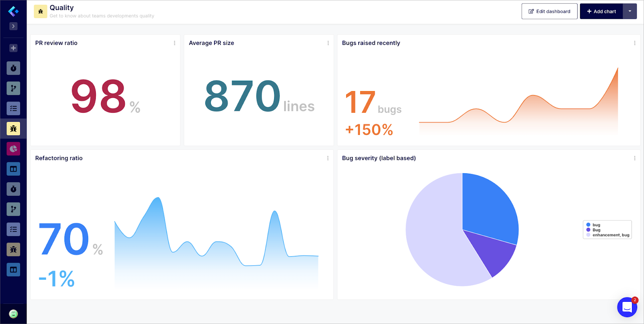This screenshot has width=644, height=324.
Task: Toggle the blue lowercase 'bug' legend entry
Action: [x=596, y=225]
